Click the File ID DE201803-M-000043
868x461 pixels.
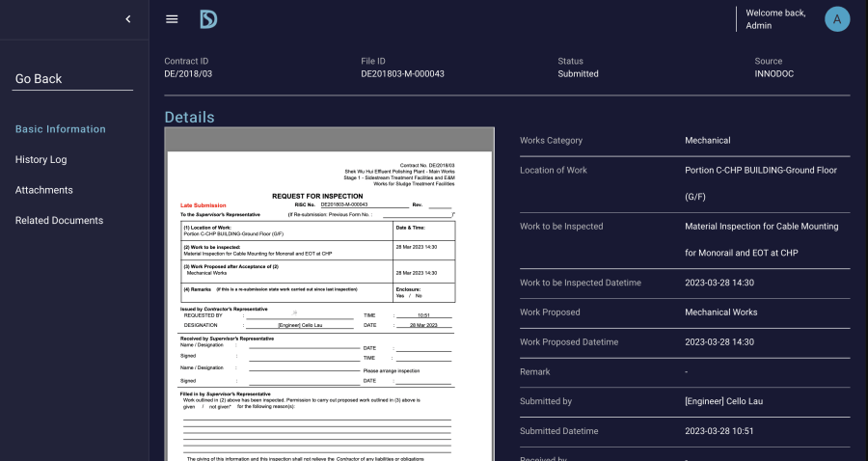402,74
